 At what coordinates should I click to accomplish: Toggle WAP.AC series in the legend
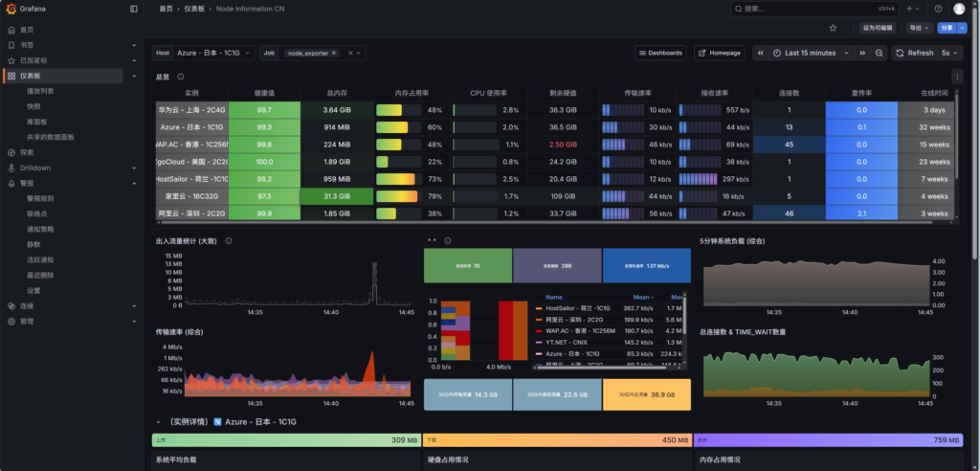click(x=577, y=329)
